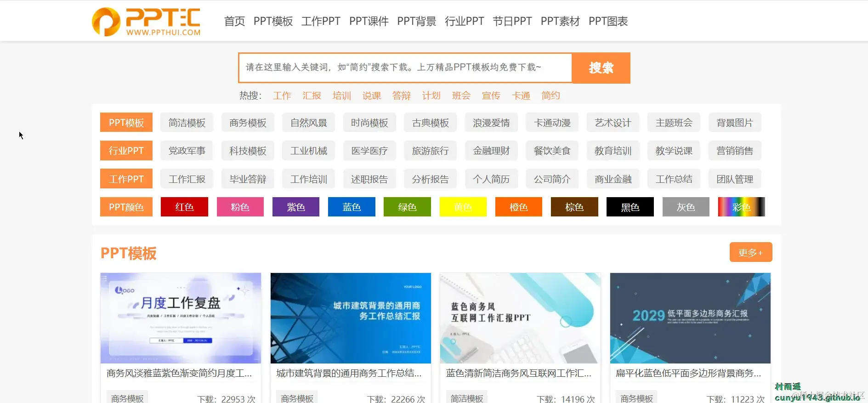868x403 pixels.
Task: Click the 更多+ button
Action: (x=751, y=252)
